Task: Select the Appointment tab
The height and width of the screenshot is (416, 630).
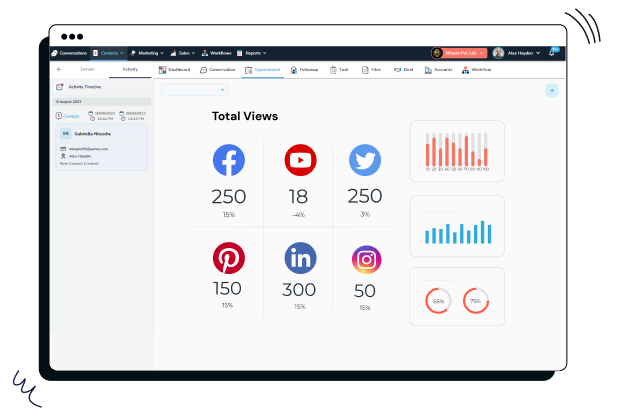Action: pyautogui.click(x=263, y=70)
